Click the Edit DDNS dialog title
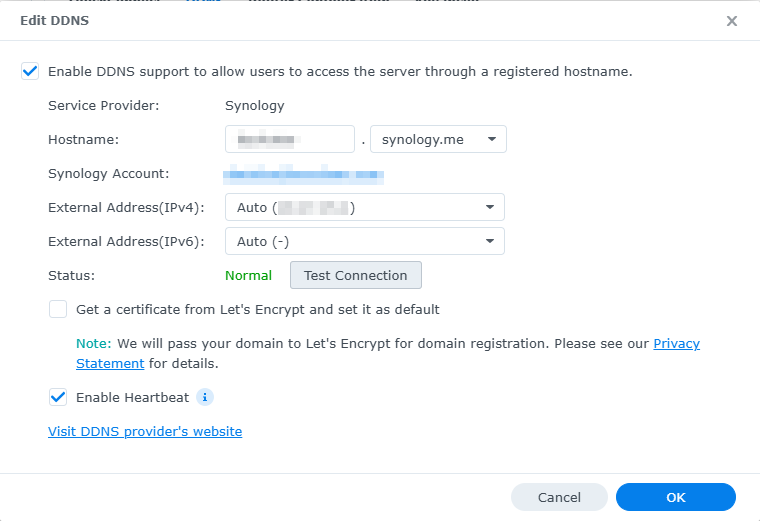760x521 pixels. [x=54, y=20]
